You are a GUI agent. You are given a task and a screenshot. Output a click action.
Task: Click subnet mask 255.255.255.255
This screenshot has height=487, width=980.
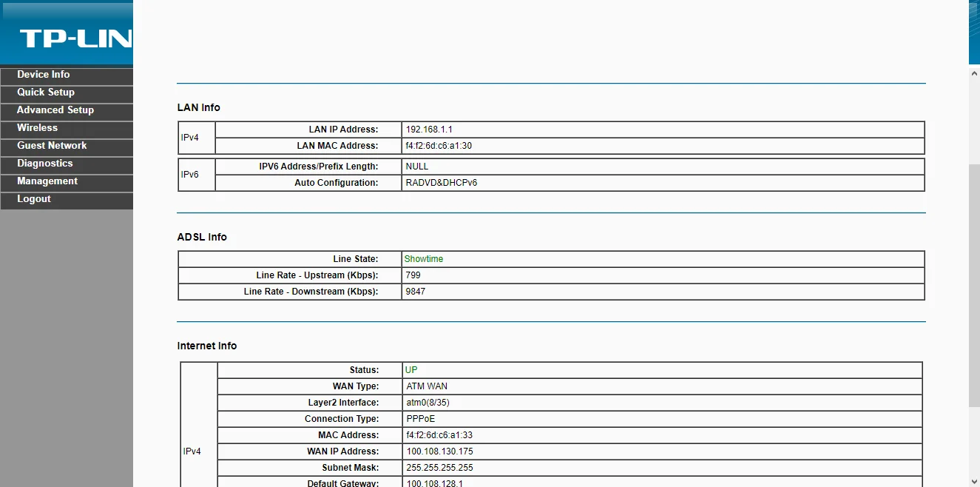coord(439,468)
